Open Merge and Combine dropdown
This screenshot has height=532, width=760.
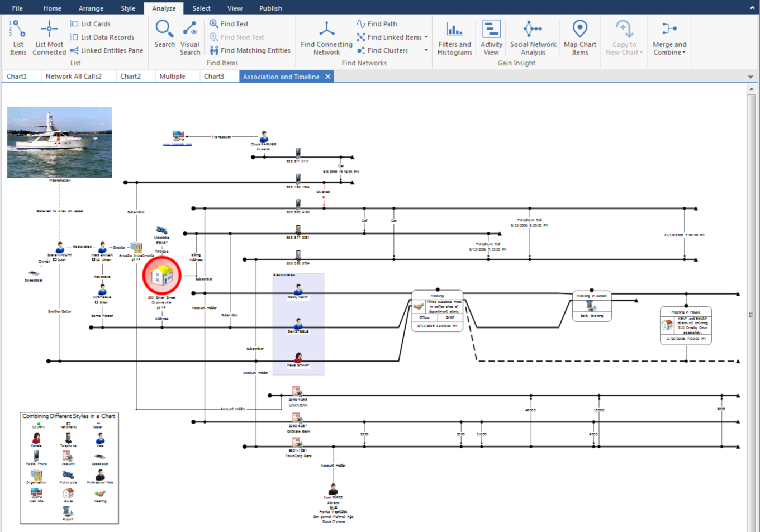click(x=669, y=37)
